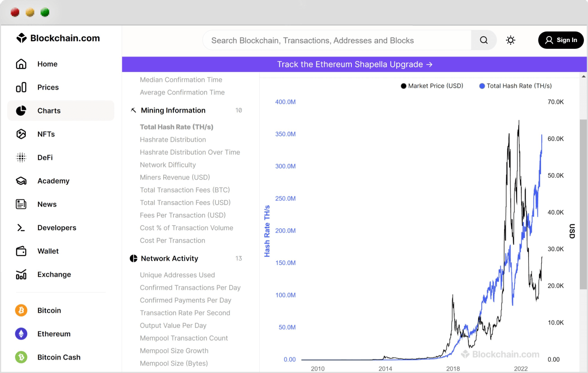This screenshot has height=373, width=588.
Task: Open the Bitcoin Cash sidebar link
Action: click(x=59, y=357)
